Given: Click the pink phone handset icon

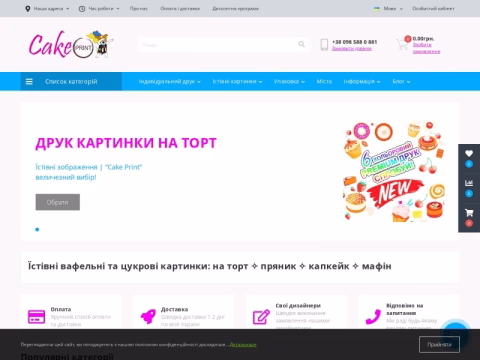Looking at the screenshot, I should [x=373, y=317].
